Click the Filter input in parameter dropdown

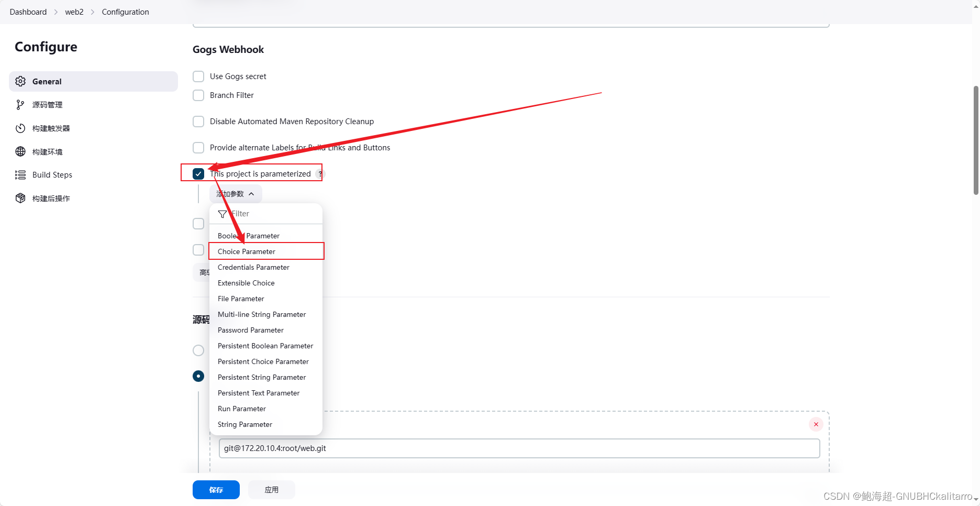click(266, 214)
